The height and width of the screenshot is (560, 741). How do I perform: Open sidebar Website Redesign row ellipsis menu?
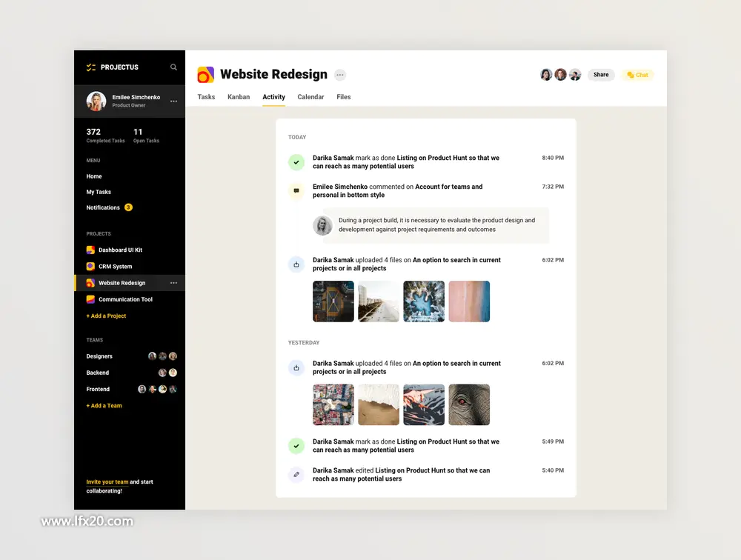click(x=173, y=283)
